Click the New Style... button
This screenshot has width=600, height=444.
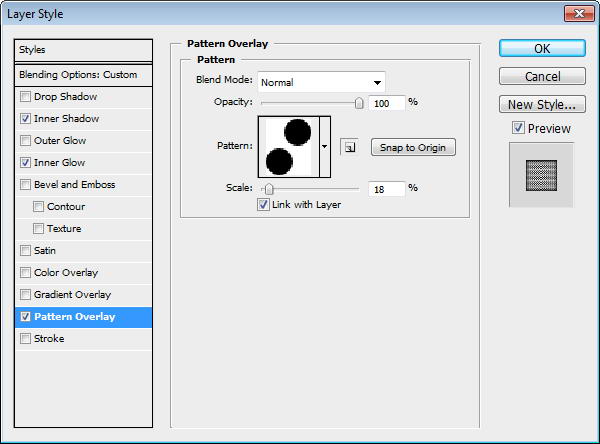coord(542,104)
